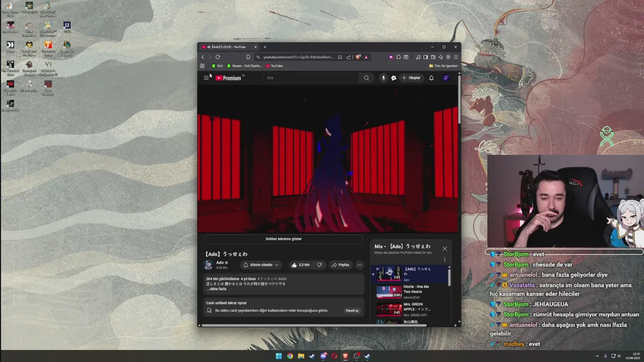Open the YouTube guide hamburger menu

click(206, 78)
